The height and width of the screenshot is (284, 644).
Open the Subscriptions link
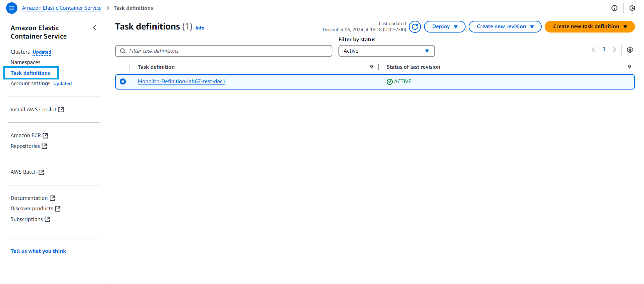point(26,219)
